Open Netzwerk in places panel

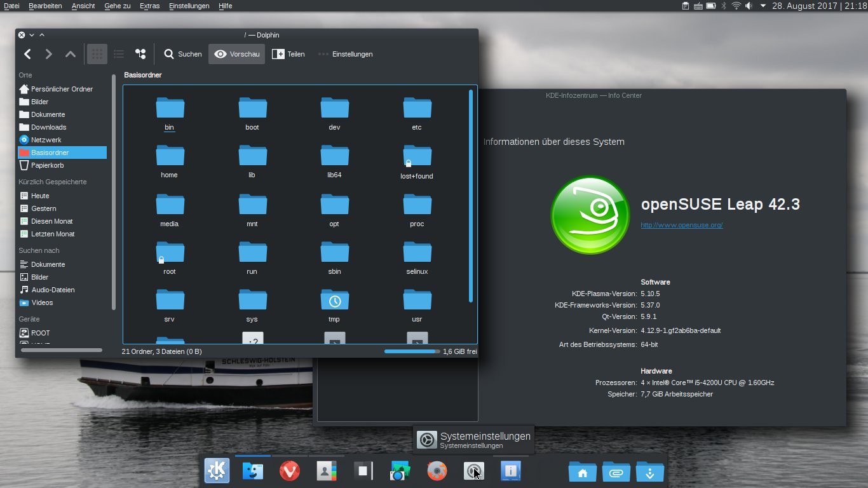tap(62, 140)
